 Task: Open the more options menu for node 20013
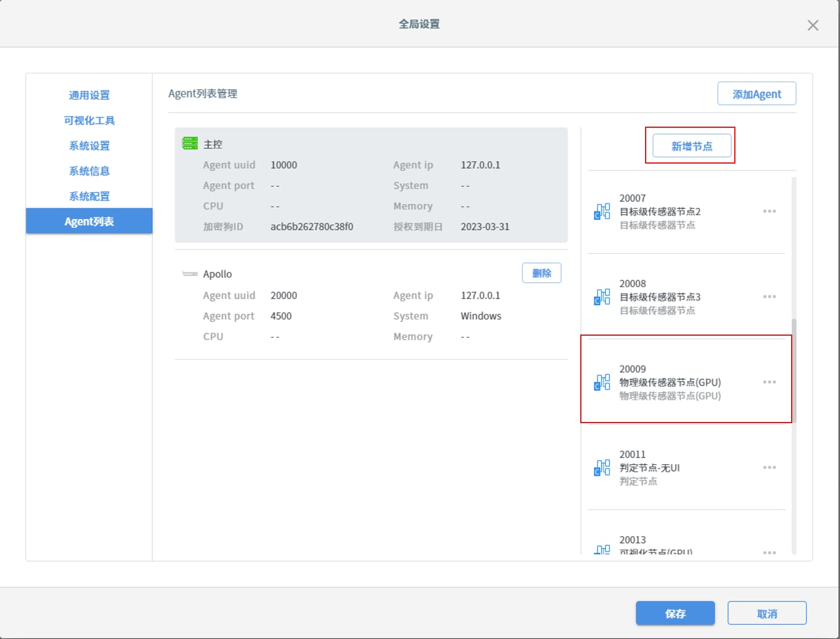[770, 552]
